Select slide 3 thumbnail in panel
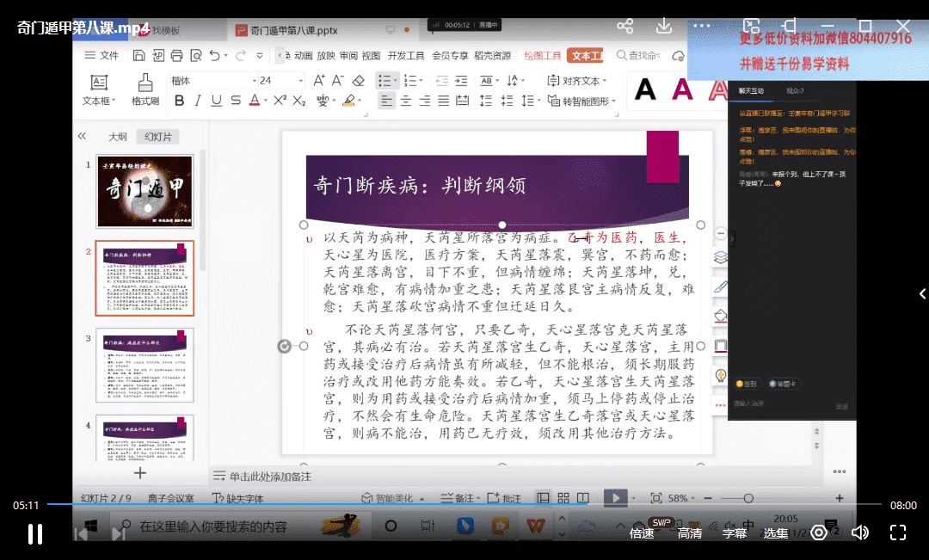 tap(132, 364)
